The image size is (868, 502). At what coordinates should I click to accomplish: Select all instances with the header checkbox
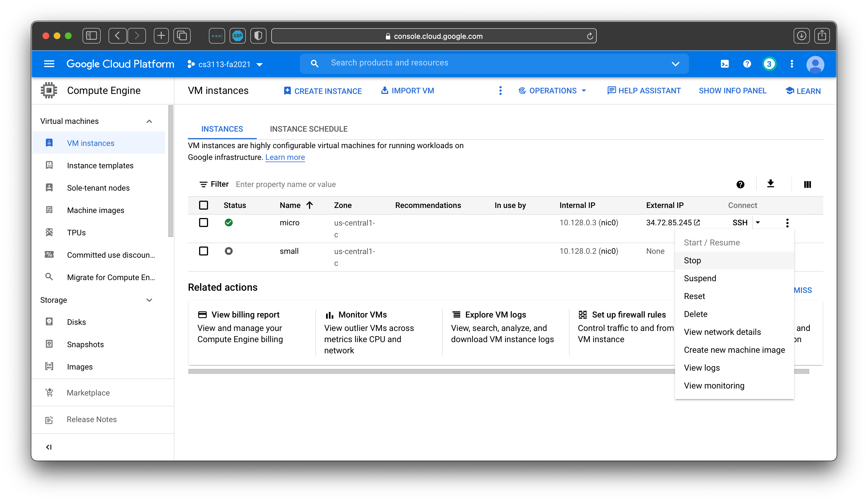click(x=204, y=205)
